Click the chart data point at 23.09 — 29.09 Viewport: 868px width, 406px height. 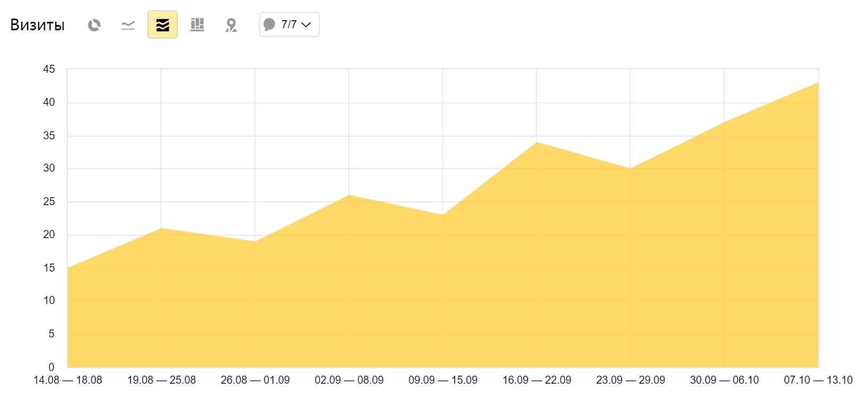(x=630, y=168)
